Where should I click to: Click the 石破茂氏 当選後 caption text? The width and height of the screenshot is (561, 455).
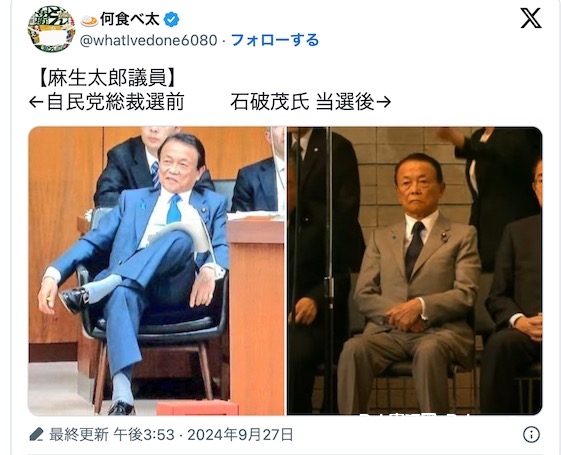tap(302, 102)
